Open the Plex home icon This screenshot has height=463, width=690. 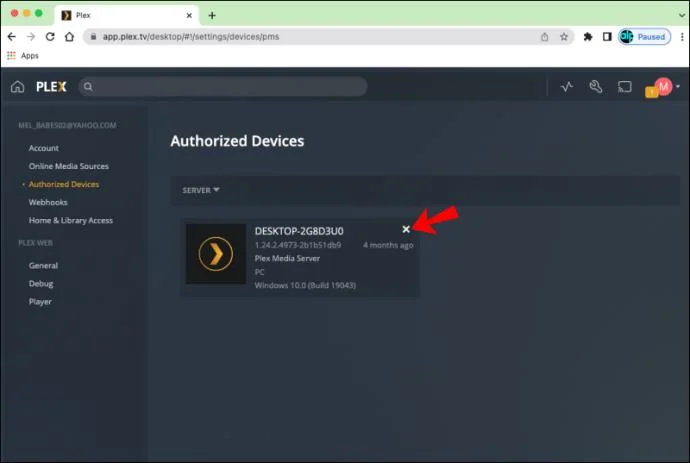(x=17, y=87)
